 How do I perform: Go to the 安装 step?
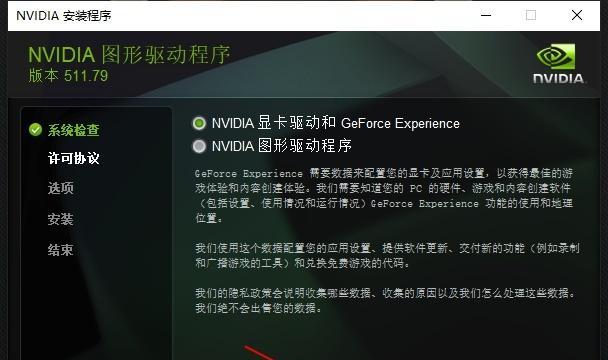[x=60, y=219]
